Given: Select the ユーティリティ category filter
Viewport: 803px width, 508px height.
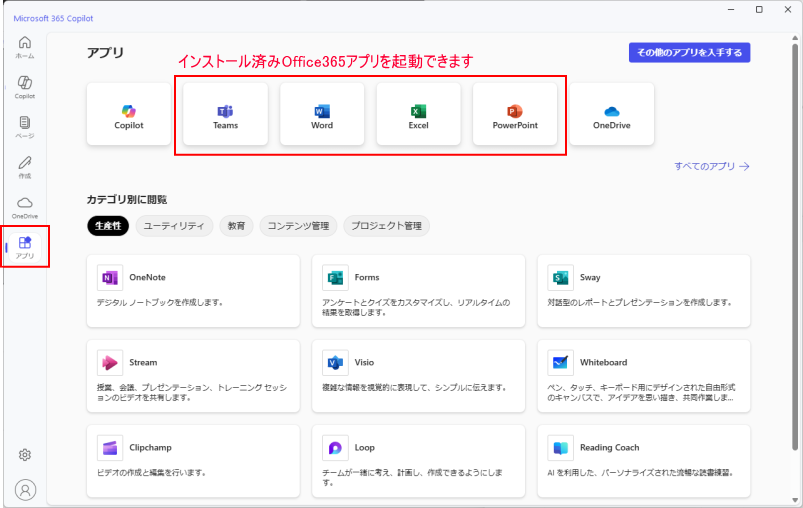Looking at the screenshot, I should click(x=174, y=226).
